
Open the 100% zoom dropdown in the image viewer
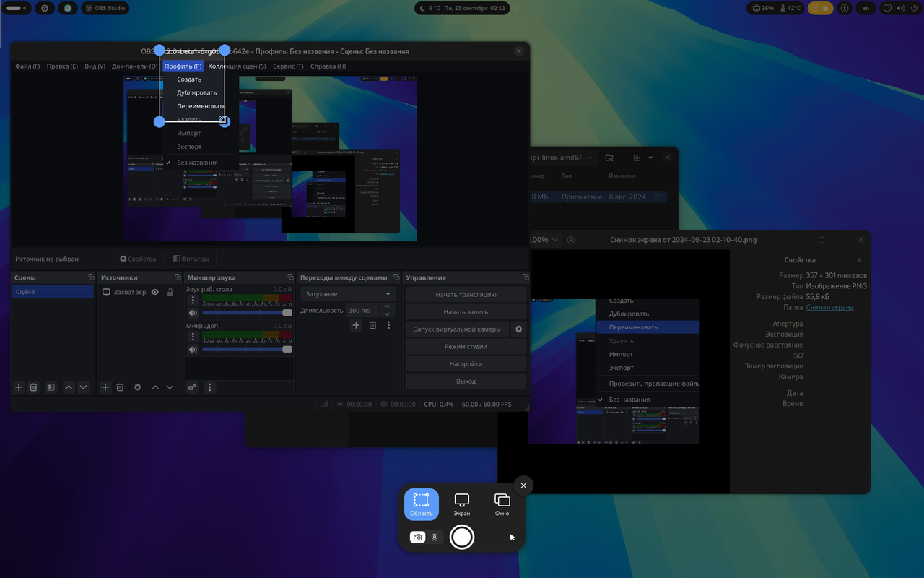pyautogui.click(x=545, y=240)
